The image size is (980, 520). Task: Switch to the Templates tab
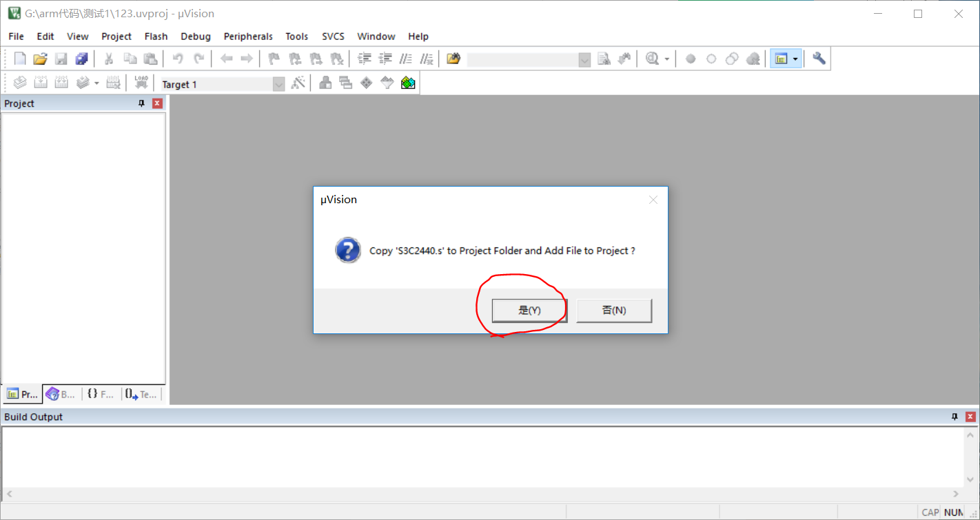tap(141, 394)
